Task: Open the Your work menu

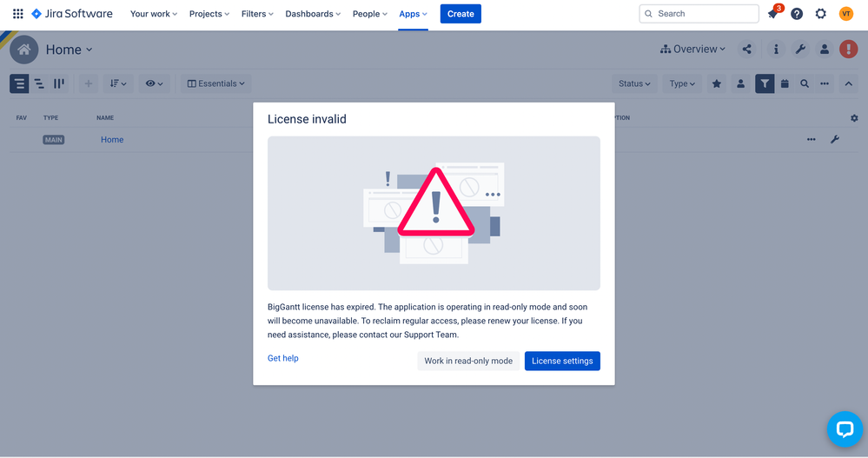Action: point(153,14)
